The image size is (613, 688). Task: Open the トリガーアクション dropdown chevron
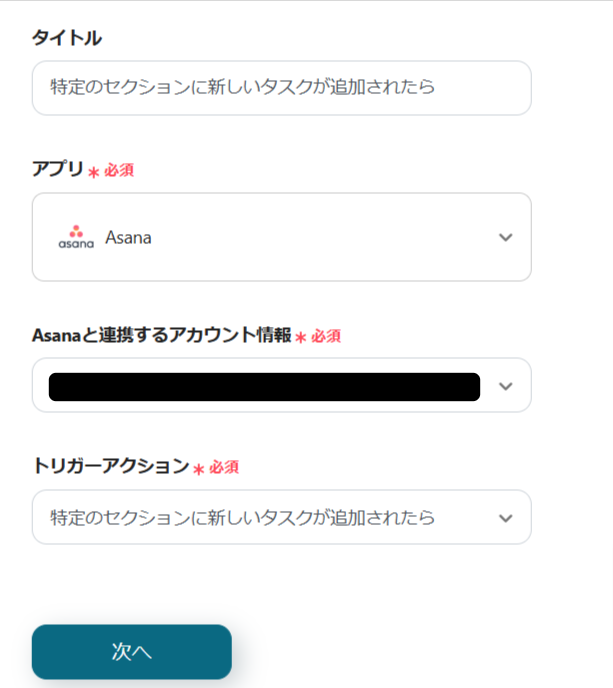(x=505, y=518)
